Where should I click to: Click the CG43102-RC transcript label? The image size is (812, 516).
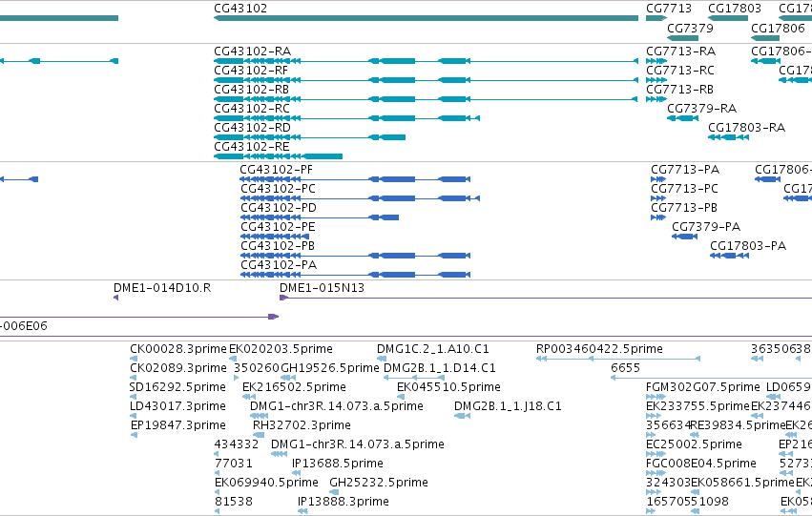[x=252, y=109]
